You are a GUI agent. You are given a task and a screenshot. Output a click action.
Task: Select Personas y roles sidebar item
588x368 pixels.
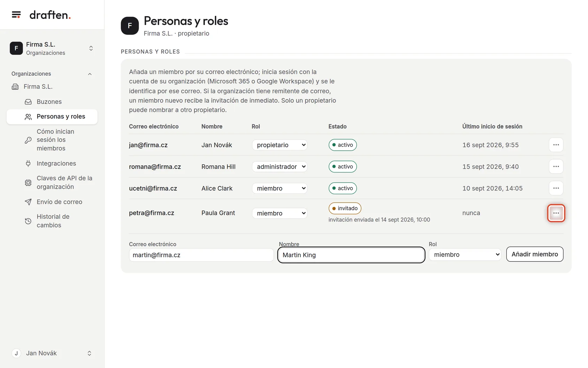tap(52, 117)
